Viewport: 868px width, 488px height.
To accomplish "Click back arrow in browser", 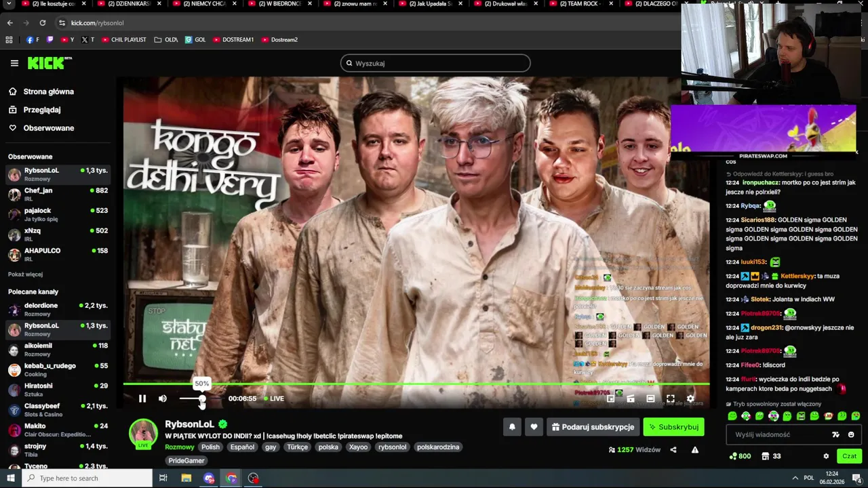I will [x=9, y=22].
